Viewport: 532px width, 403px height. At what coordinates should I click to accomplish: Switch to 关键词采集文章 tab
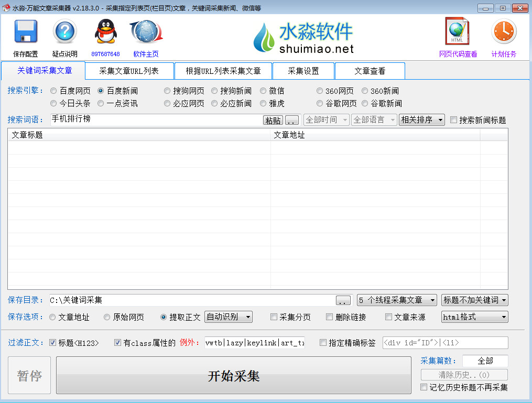[44, 71]
